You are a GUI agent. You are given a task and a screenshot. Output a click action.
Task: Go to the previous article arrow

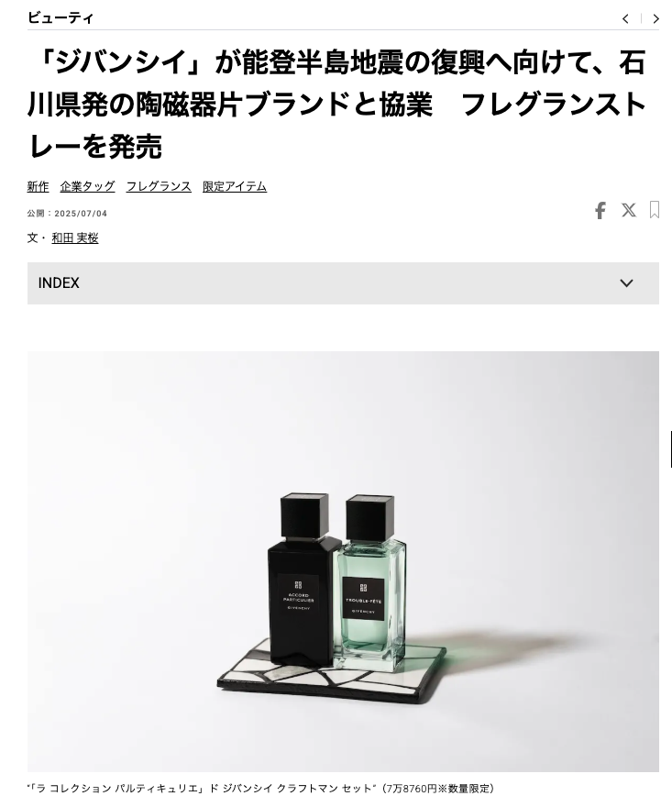625,18
